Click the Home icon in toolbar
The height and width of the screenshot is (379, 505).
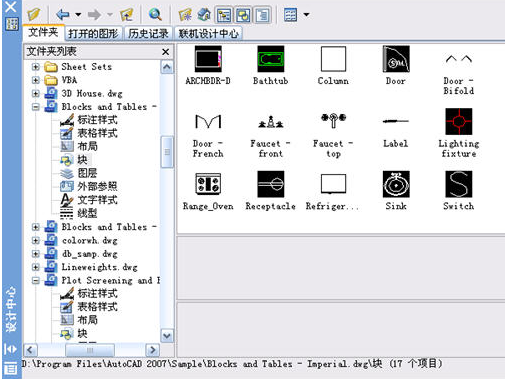pyautogui.click(x=204, y=14)
